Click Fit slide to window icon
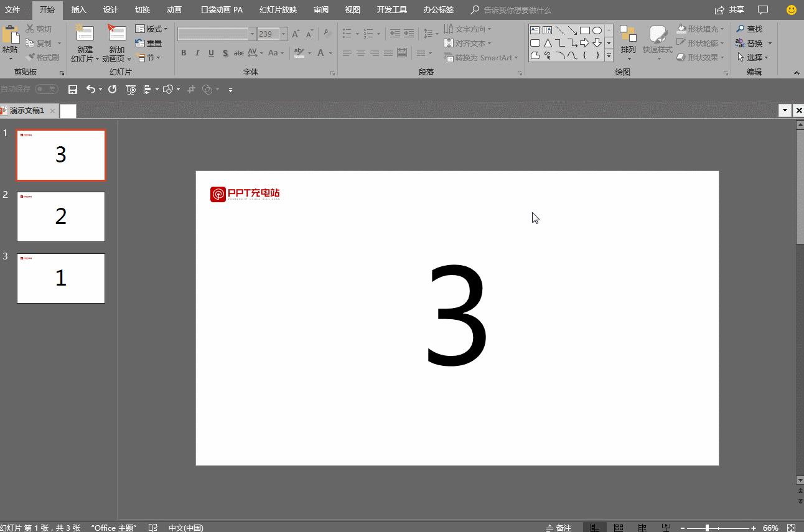Viewport: 804px width, 532px height. (x=792, y=528)
